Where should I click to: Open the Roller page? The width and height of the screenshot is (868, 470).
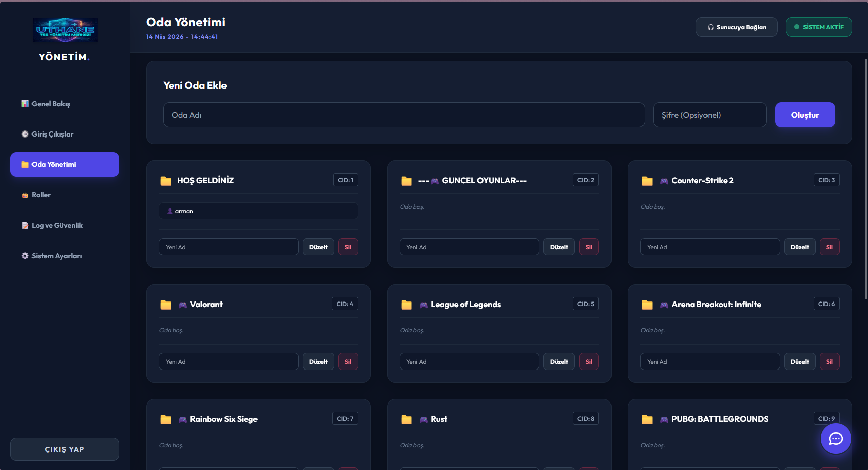pyautogui.click(x=65, y=195)
